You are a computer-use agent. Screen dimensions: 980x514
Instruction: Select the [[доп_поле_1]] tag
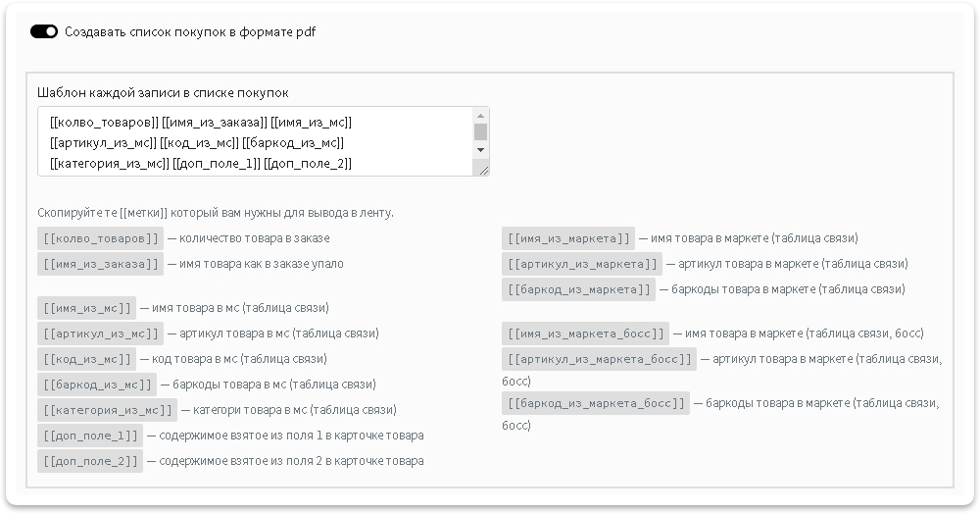90,436
